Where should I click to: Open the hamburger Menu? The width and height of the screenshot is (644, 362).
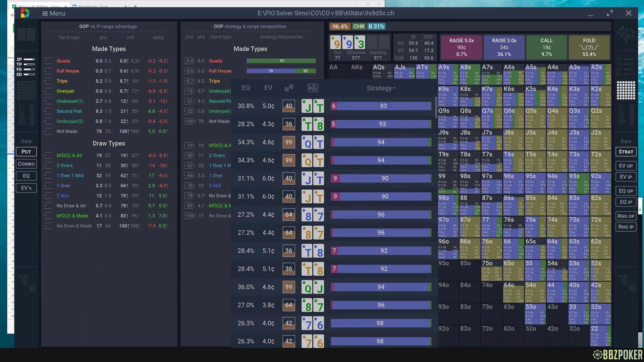54,13
